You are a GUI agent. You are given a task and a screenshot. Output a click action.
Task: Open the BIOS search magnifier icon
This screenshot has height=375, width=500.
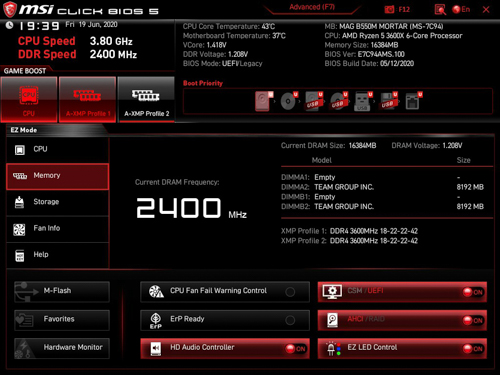coord(440,10)
